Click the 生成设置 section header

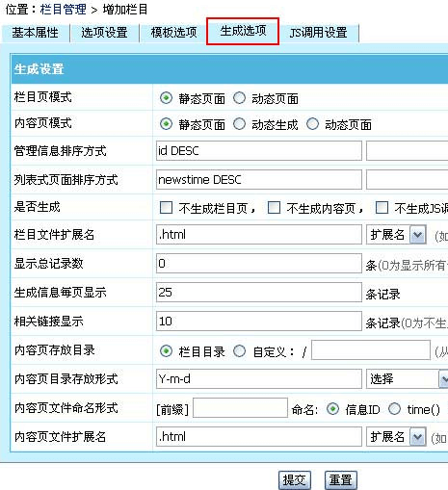[x=229, y=69]
